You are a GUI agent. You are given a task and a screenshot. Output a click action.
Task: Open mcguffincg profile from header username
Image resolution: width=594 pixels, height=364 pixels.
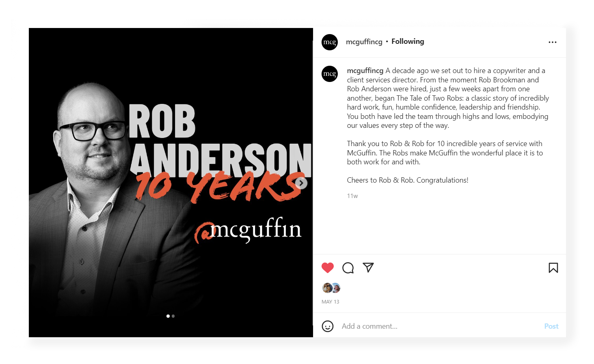tap(364, 41)
